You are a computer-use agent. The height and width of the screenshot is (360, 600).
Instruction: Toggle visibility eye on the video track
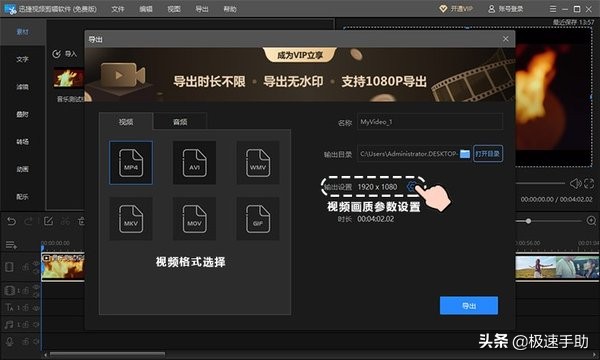coord(36,264)
